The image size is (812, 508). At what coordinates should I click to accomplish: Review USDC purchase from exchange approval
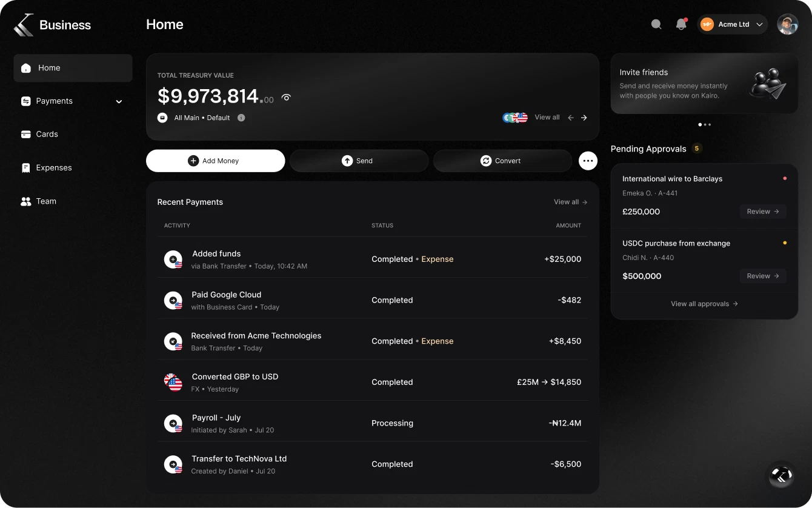[763, 276]
